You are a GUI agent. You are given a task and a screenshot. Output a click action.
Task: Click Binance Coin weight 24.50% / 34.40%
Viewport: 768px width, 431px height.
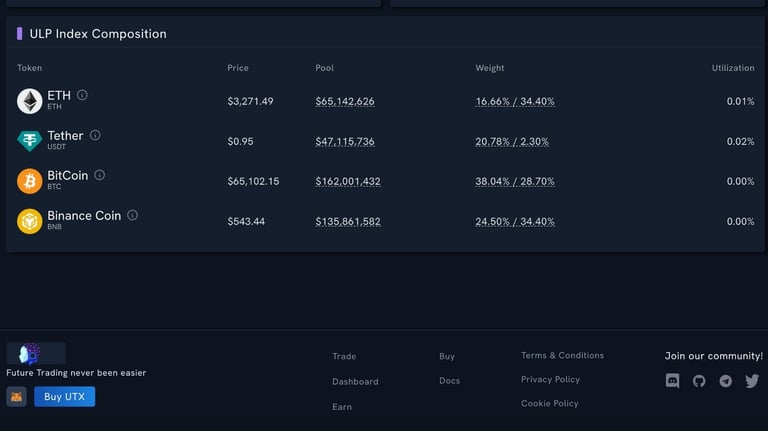click(x=515, y=221)
